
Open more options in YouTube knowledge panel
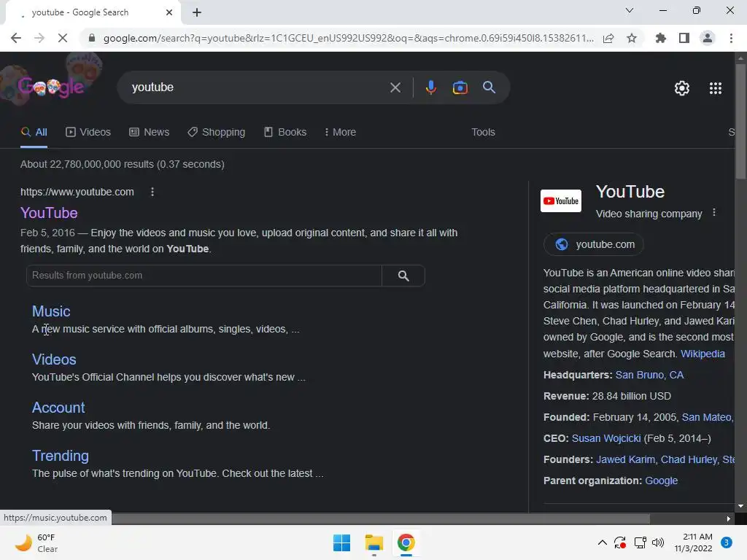(713, 213)
